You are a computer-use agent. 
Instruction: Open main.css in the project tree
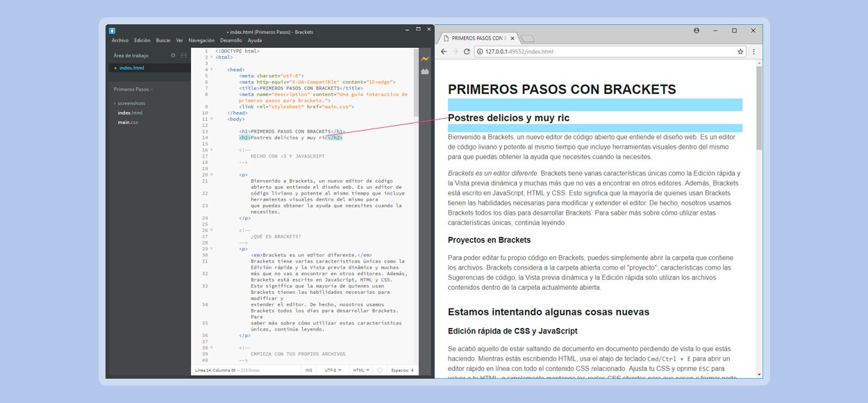click(128, 122)
